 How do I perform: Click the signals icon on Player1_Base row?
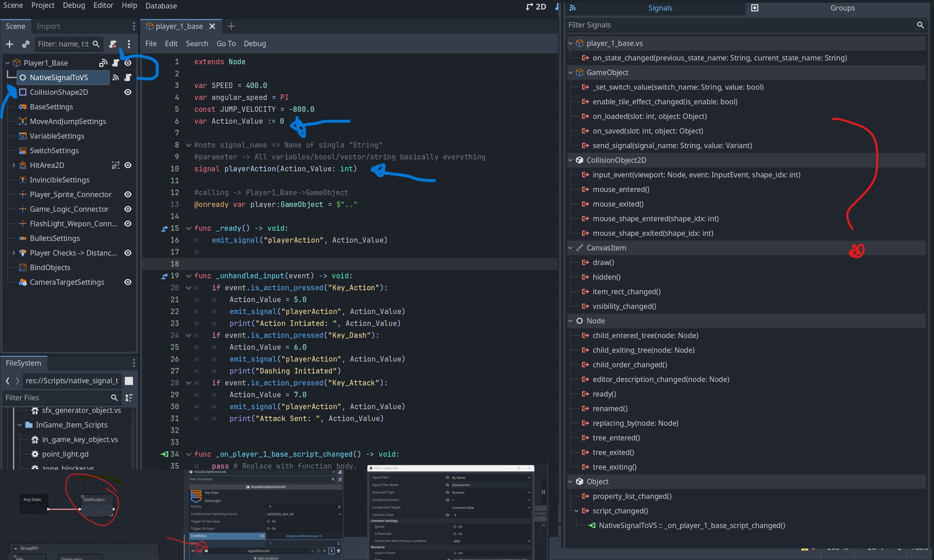tap(103, 63)
